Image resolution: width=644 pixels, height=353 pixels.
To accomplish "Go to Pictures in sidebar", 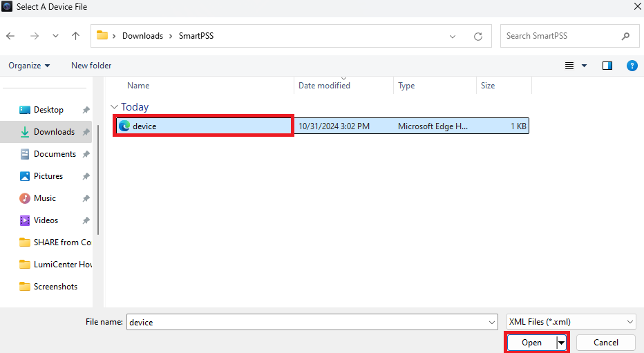I will (x=48, y=176).
